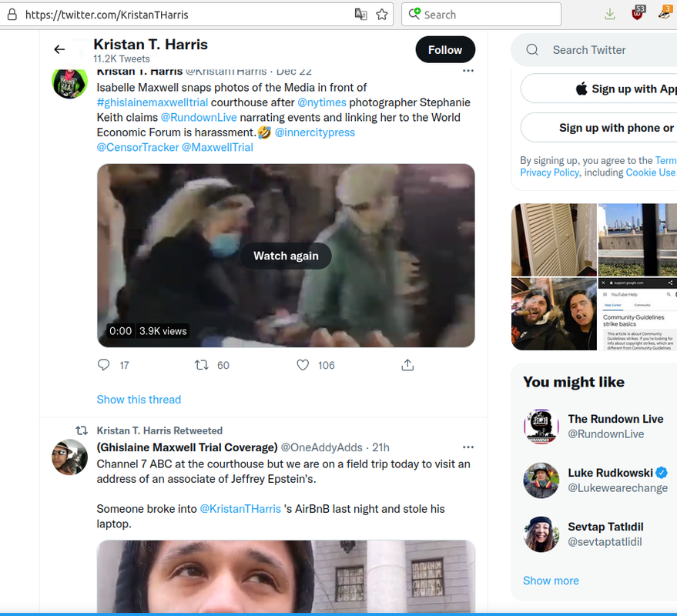The image size is (677, 616).
Task: Open the @innercitypress mention
Action: click(315, 132)
